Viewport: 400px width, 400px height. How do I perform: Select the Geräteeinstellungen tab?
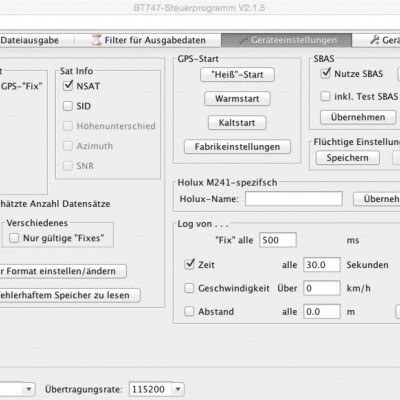[286, 40]
